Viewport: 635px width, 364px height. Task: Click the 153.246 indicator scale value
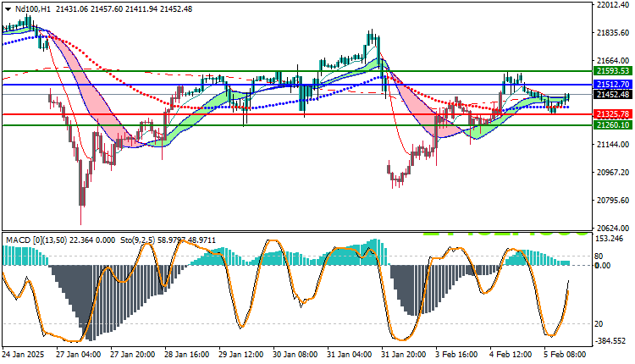(609, 239)
